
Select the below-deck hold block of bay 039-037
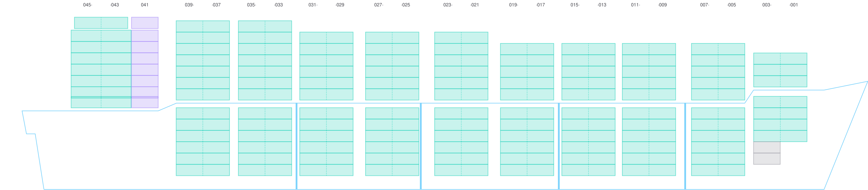point(203,141)
